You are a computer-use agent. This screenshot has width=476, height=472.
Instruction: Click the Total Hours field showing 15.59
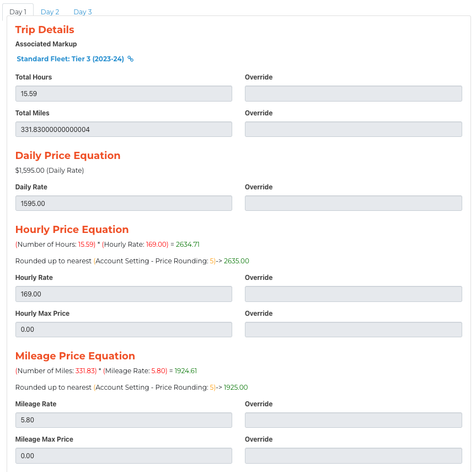point(124,94)
